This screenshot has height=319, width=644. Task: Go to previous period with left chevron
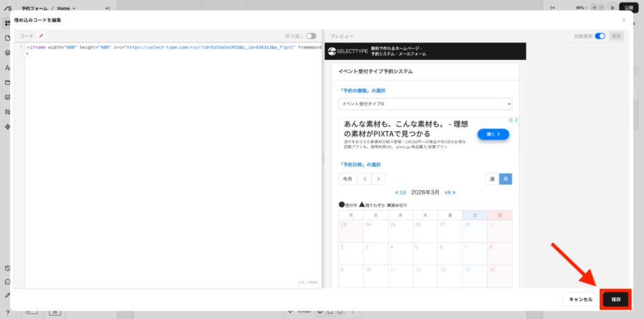(x=364, y=179)
